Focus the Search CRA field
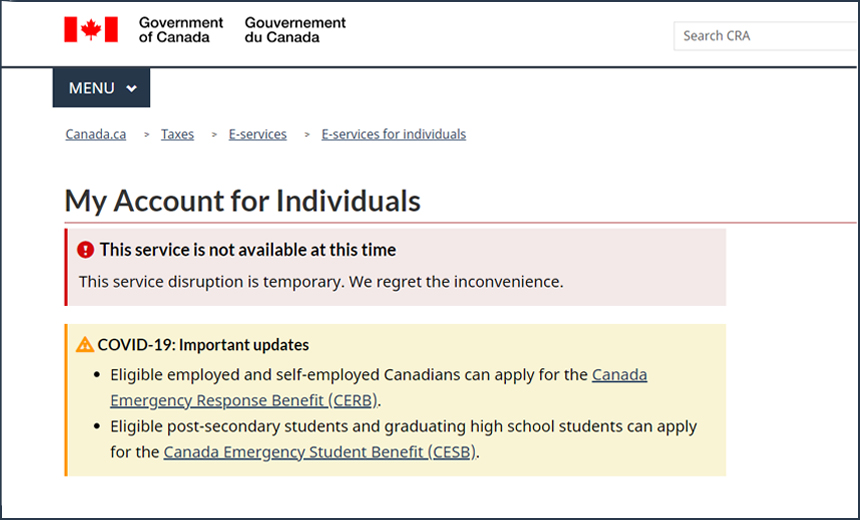Screen dimensions: 860x520 click(x=765, y=36)
